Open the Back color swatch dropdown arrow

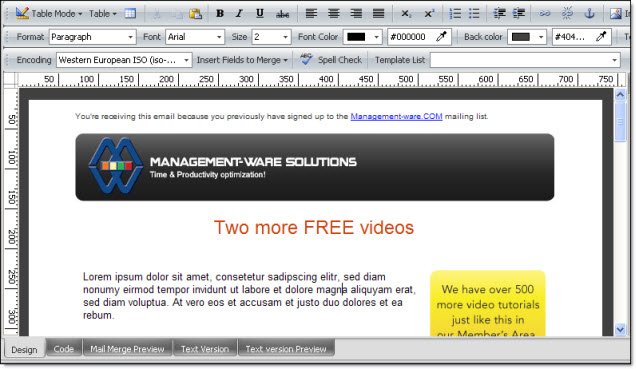point(541,37)
